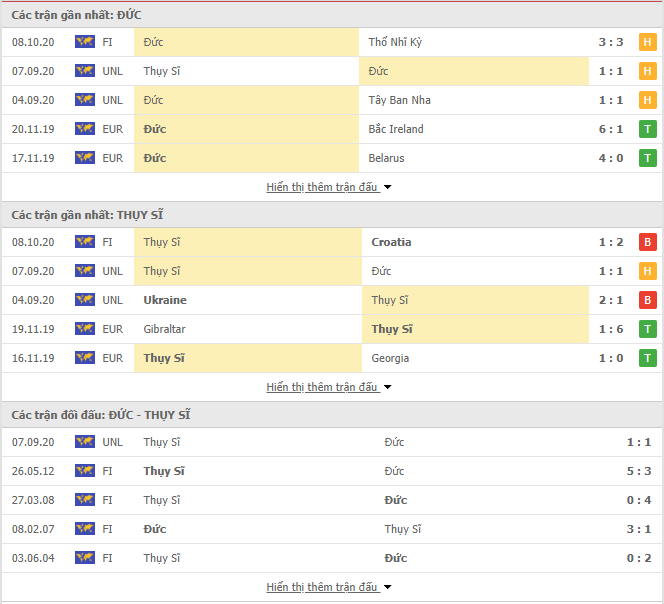Click the orange H badge for Đức 3:3 match

tap(647, 42)
